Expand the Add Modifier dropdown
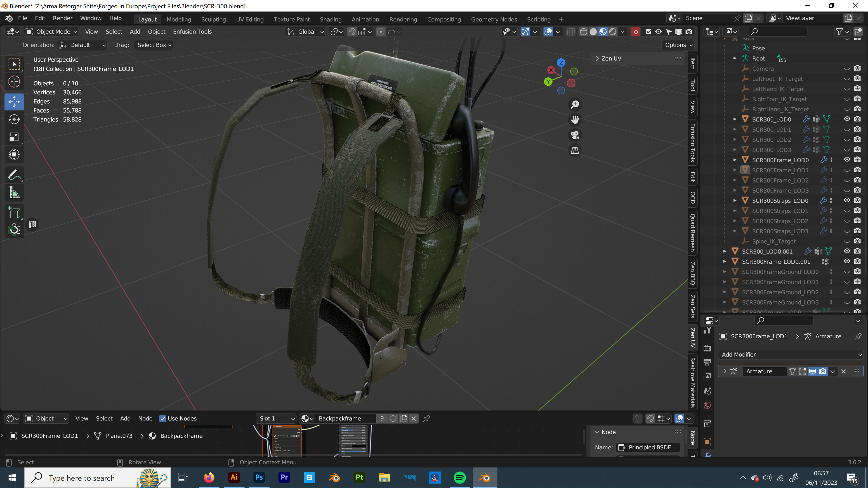Viewport: 868px width, 488px height. click(x=790, y=354)
